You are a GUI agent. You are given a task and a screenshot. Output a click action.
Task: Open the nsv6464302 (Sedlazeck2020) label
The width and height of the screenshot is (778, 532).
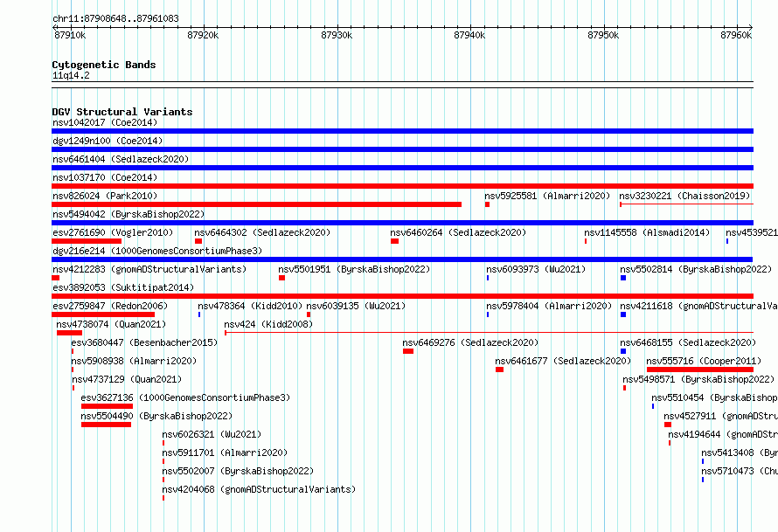[x=262, y=232]
